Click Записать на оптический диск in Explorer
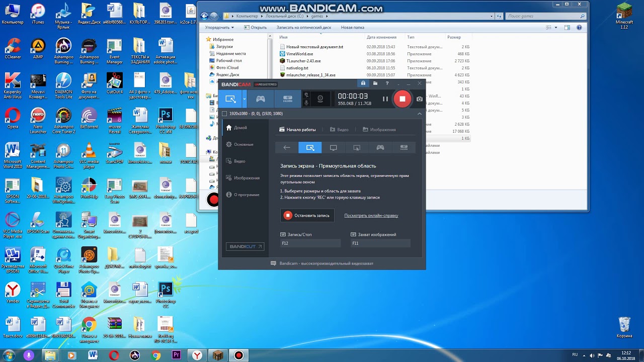Screen dimensions: 644x362 click(304, 28)
